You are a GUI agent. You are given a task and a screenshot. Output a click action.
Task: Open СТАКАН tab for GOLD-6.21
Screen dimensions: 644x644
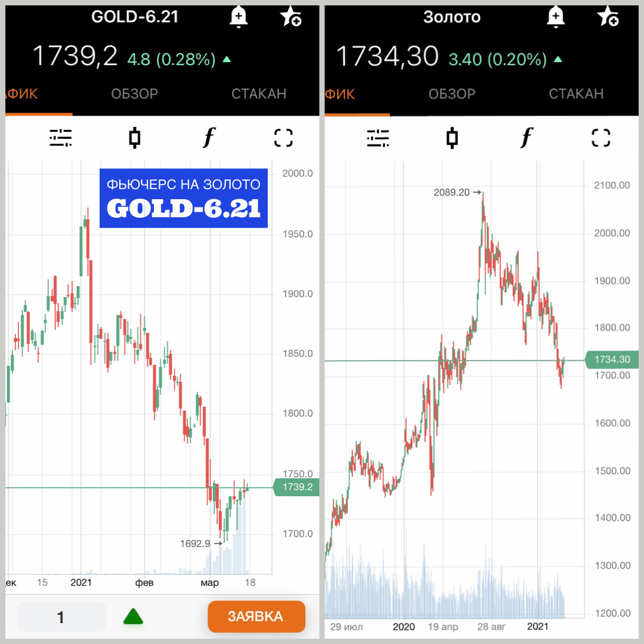pyautogui.click(x=259, y=94)
